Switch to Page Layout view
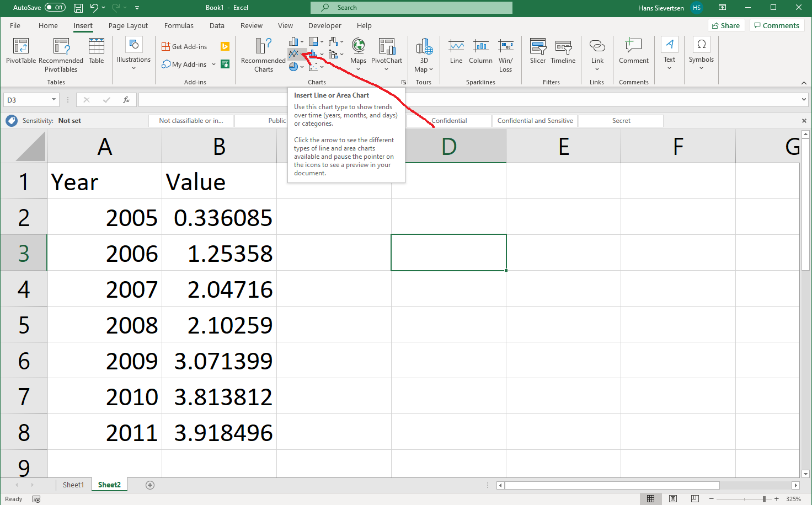The image size is (812, 505). point(673,498)
